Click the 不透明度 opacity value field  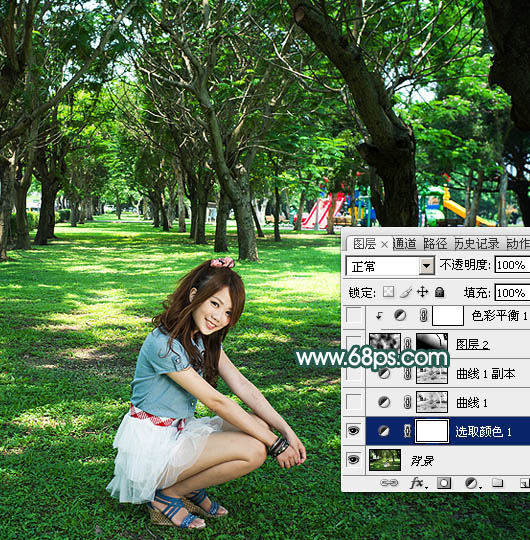click(512, 265)
